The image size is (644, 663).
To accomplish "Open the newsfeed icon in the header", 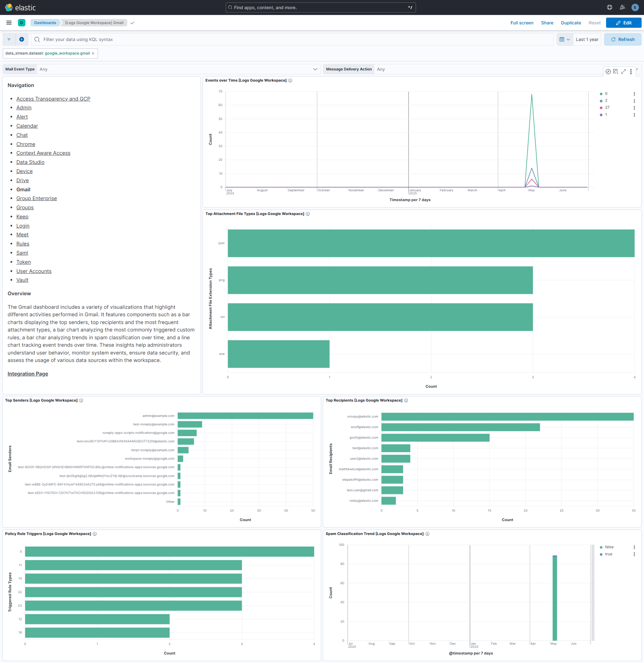I will pos(622,7).
